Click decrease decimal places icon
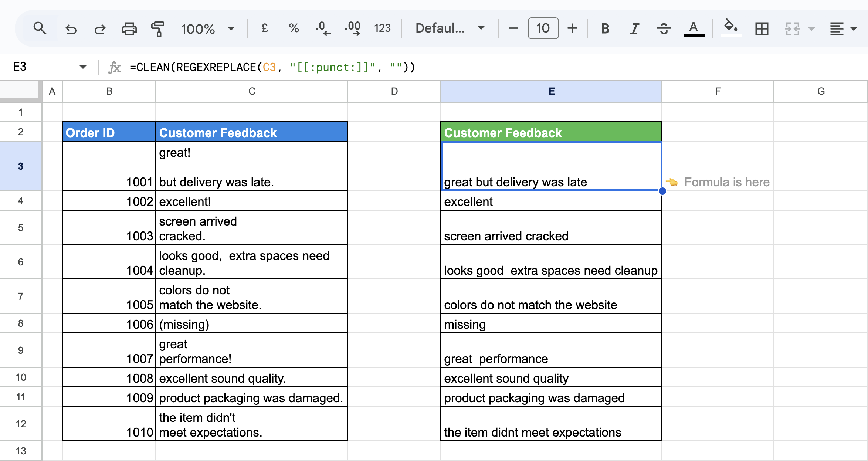Viewport: 868px width, 461px height. (x=323, y=28)
